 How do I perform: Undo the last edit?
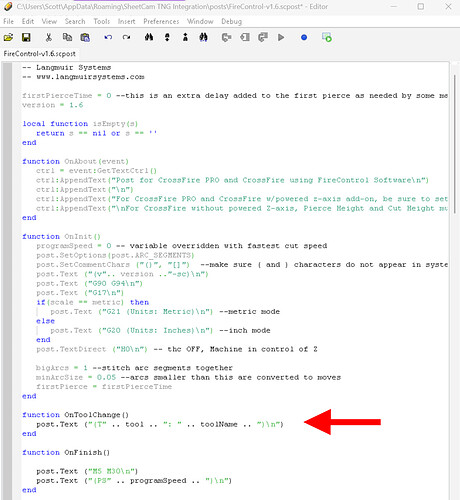(108, 37)
